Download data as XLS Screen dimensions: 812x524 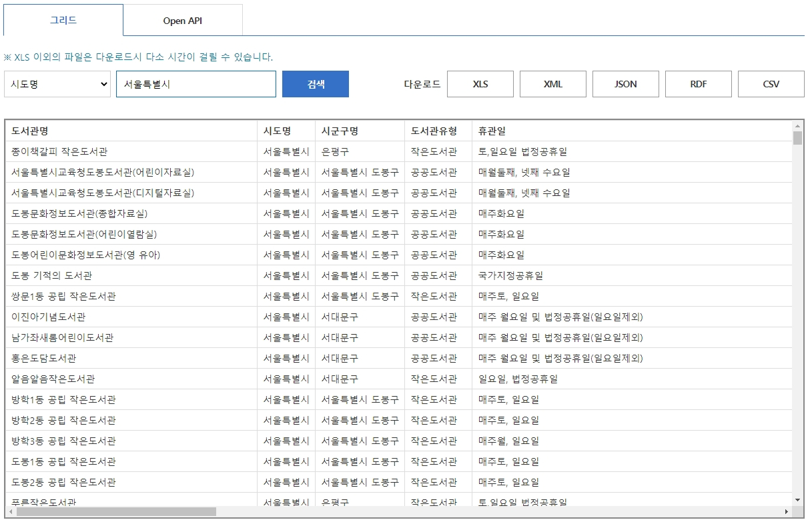[480, 84]
